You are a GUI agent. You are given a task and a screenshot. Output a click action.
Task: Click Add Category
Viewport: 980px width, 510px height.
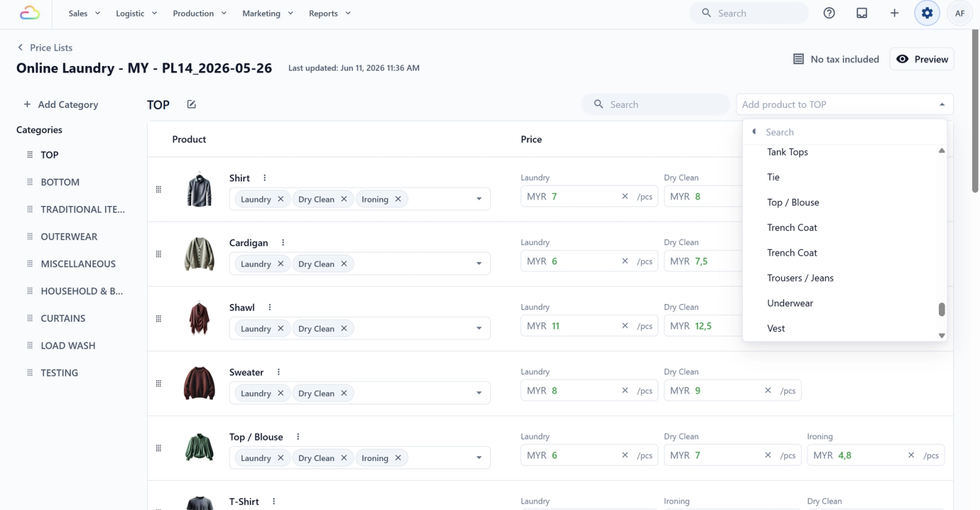coord(61,104)
